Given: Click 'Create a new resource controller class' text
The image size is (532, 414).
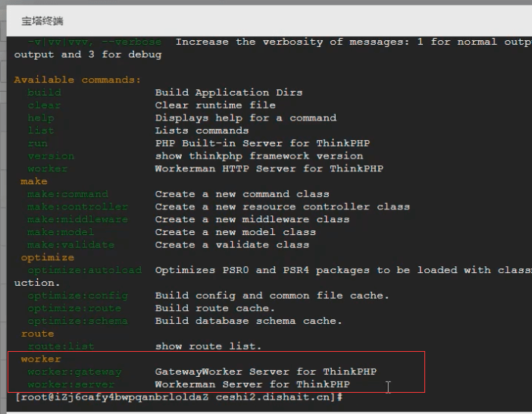Looking at the screenshot, I should (282, 207).
